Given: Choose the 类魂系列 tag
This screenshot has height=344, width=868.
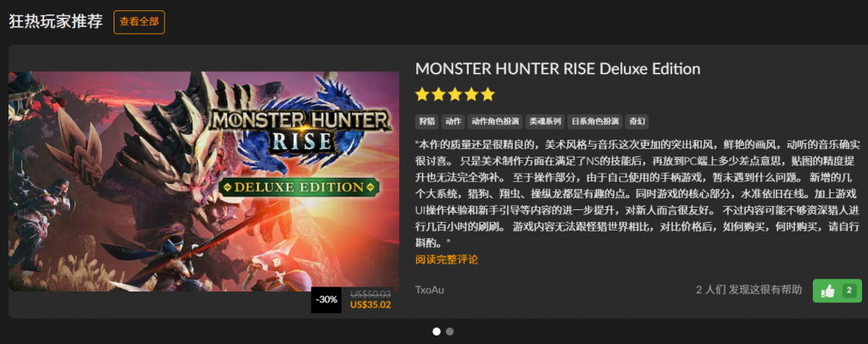Looking at the screenshot, I should click(545, 122).
